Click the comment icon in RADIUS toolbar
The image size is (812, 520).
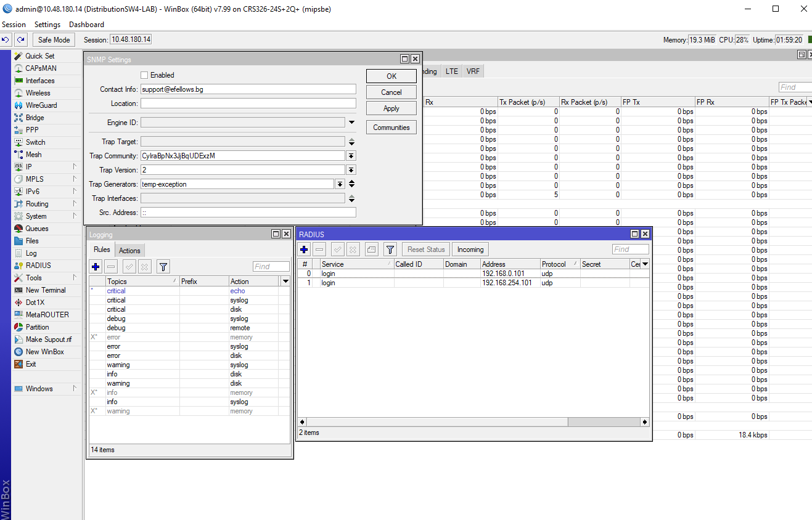(x=371, y=250)
